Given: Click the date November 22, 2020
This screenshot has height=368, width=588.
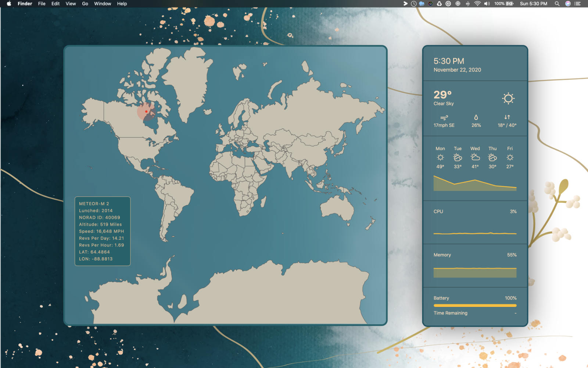Looking at the screenshot, I should pos(457,70).
